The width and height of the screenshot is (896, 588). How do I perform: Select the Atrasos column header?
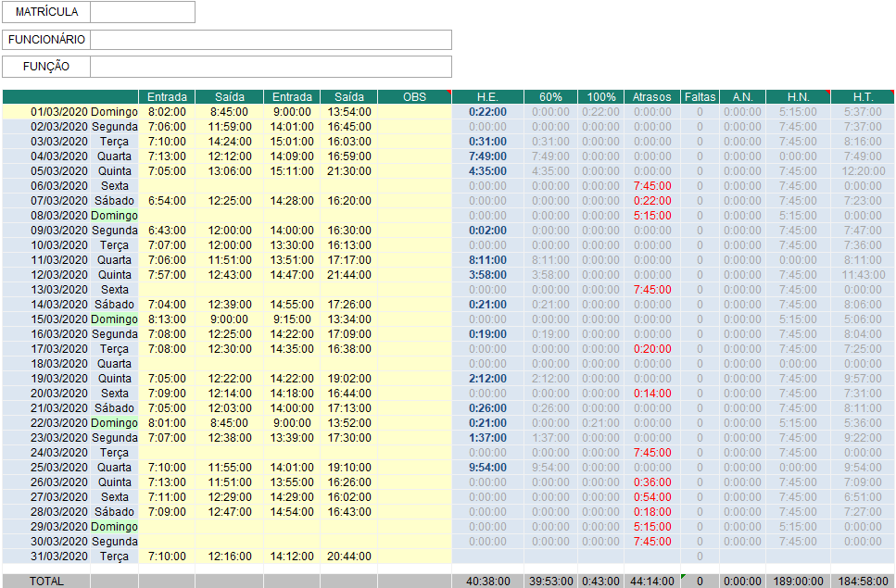tap(652, 97)
